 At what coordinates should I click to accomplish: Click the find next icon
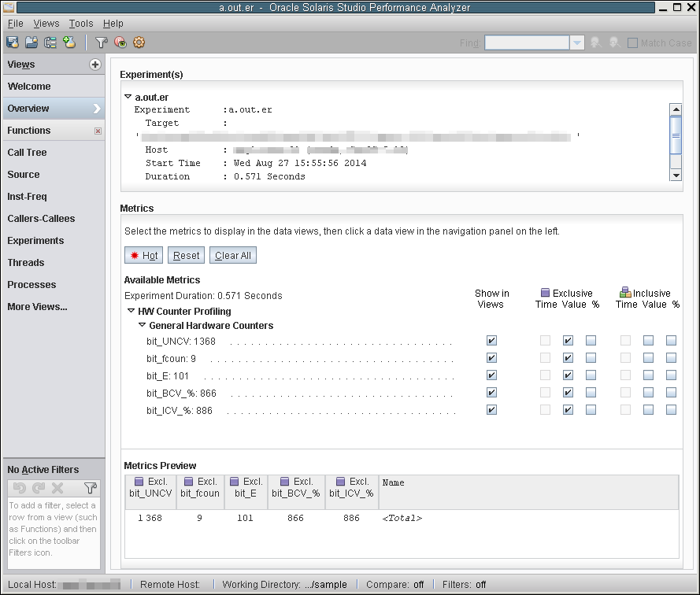(x=615, y=42)
